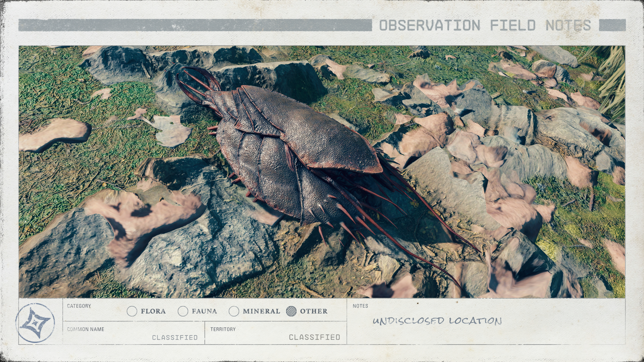Click the 'COMMON NAME' field label

[86, 329]
